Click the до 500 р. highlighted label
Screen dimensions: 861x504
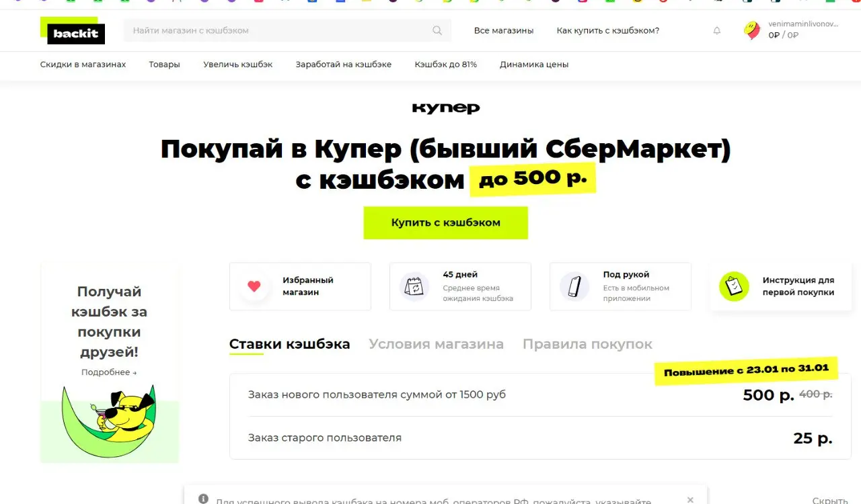533,179
